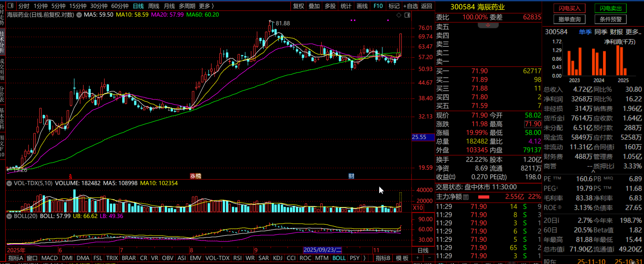Image resolution: width=644 pixels, height=264 pixels.
Task: Select the BOLL indicator tab
Action: click(339, 258)
